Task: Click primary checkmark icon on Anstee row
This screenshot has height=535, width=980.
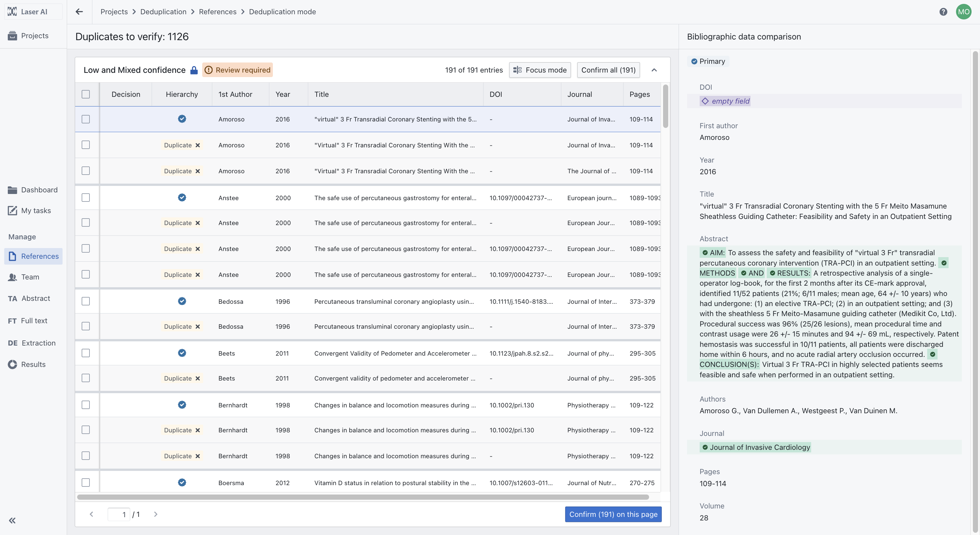Action: click(x=182, y=197)
